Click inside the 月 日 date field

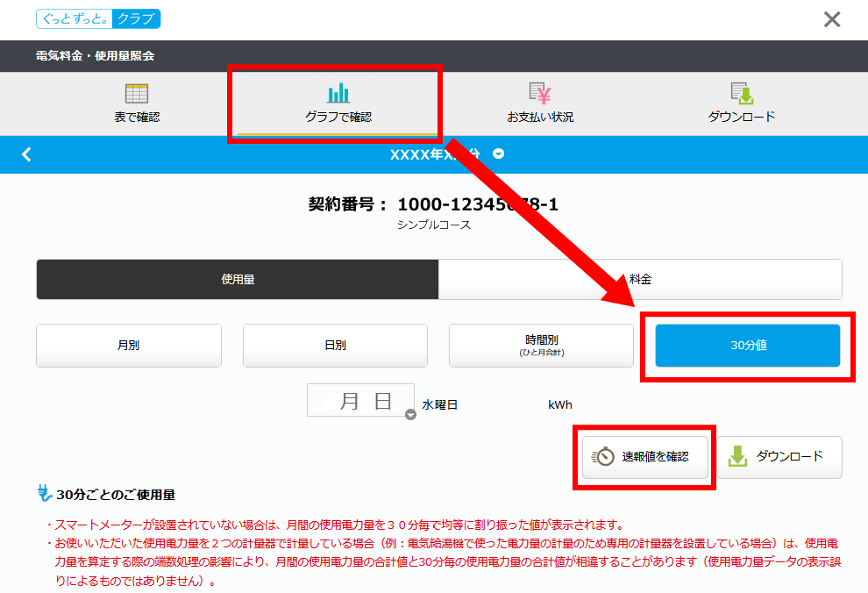pos(359,401)
